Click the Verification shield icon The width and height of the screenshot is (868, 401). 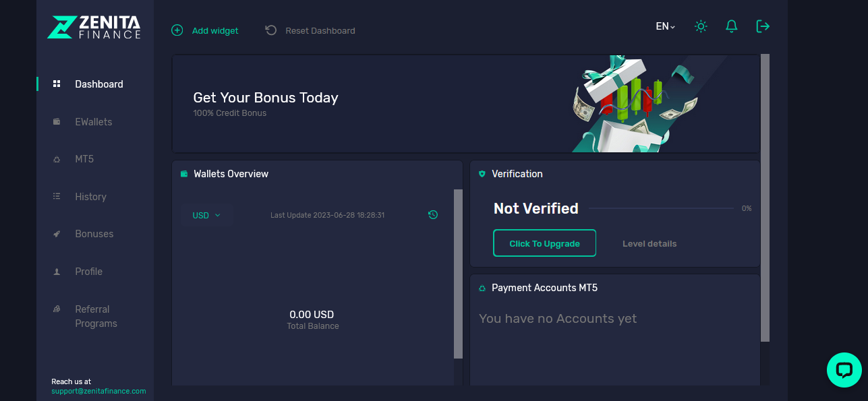coord(482,174)
